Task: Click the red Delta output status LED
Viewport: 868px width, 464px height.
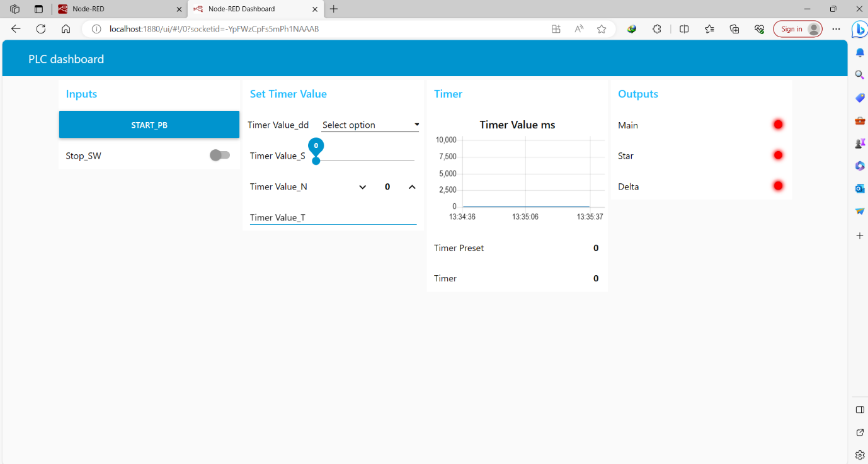Action: [778, 185]
